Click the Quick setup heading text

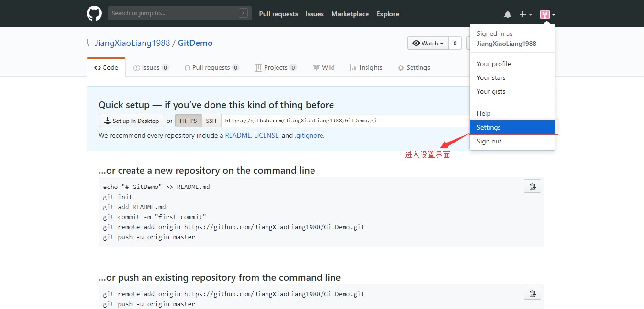tap(216, 105)
